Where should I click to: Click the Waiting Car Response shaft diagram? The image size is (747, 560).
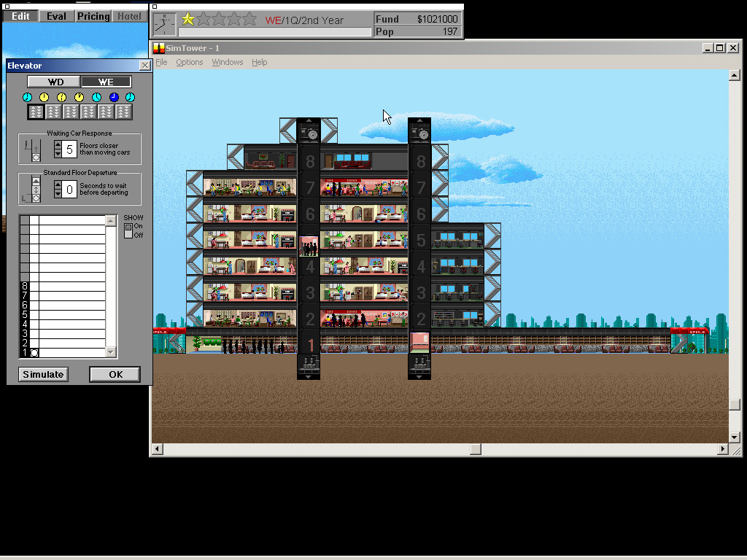tap(32, 149)
